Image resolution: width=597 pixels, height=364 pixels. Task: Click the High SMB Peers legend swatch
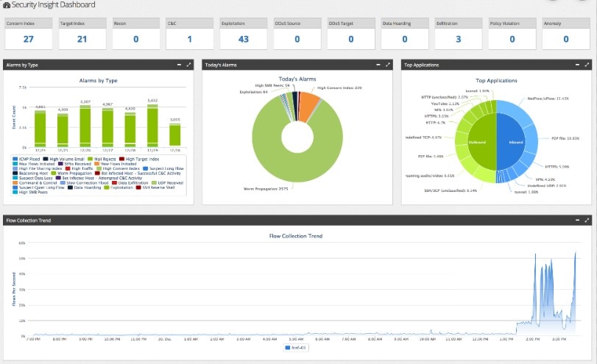(15, 192)
